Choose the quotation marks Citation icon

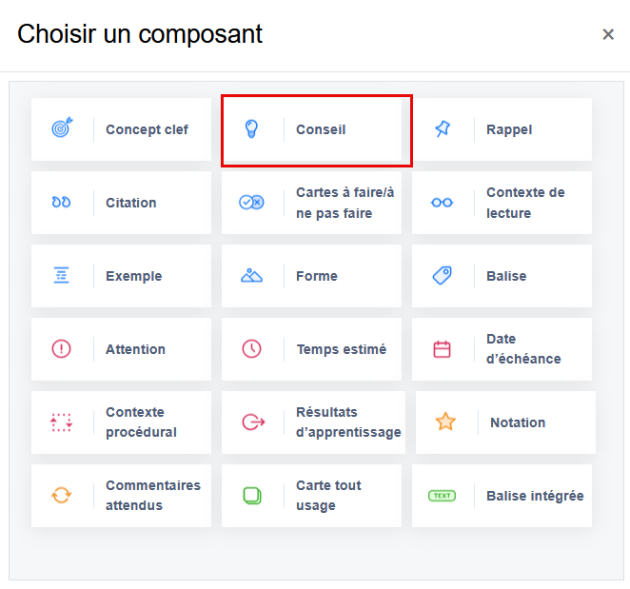click(x=62, y=202)
